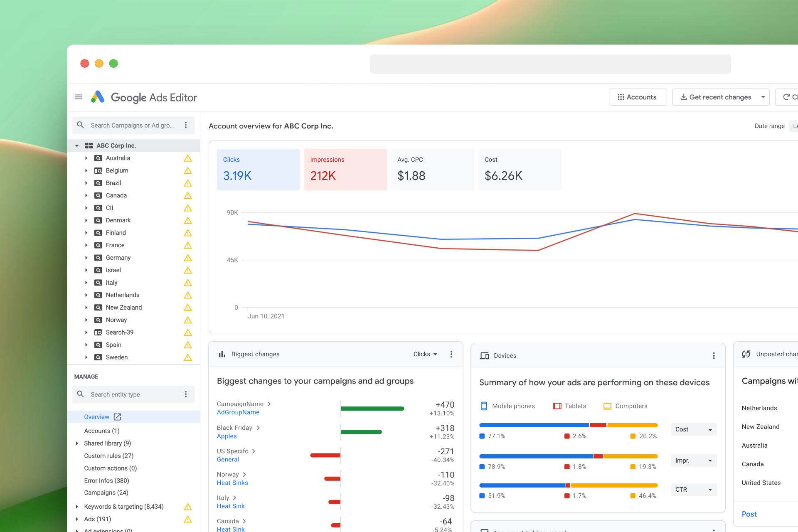Select Error Infos (380) menu item

click(x=106, y=480)
